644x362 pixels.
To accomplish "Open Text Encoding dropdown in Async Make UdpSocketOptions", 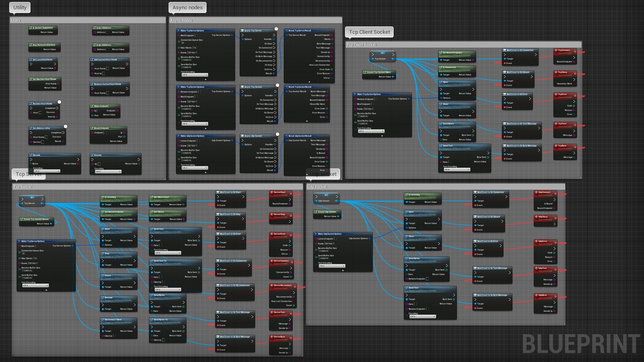I will coord(194,168).
